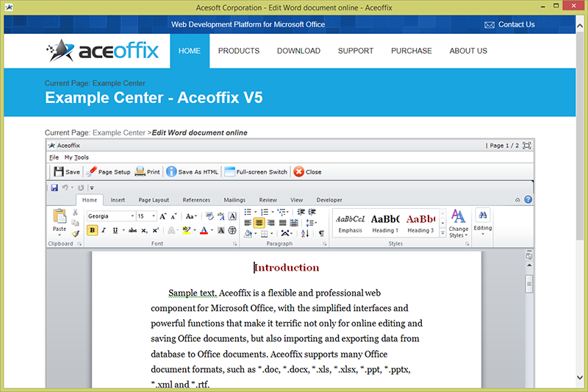Toggle Underline formatting
The width and height of the screenshot is (588, 392).
115,230
